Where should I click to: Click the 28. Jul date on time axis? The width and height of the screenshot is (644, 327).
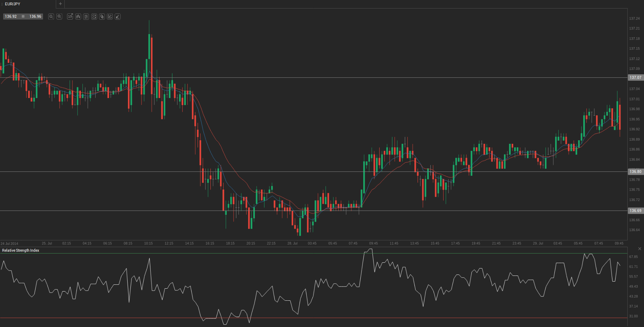(293, 244)
